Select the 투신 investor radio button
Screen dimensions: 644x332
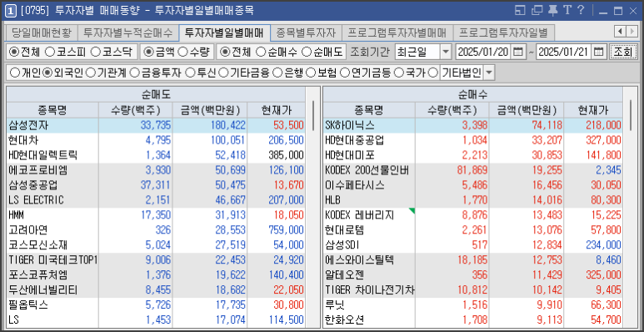pos(189,73)
